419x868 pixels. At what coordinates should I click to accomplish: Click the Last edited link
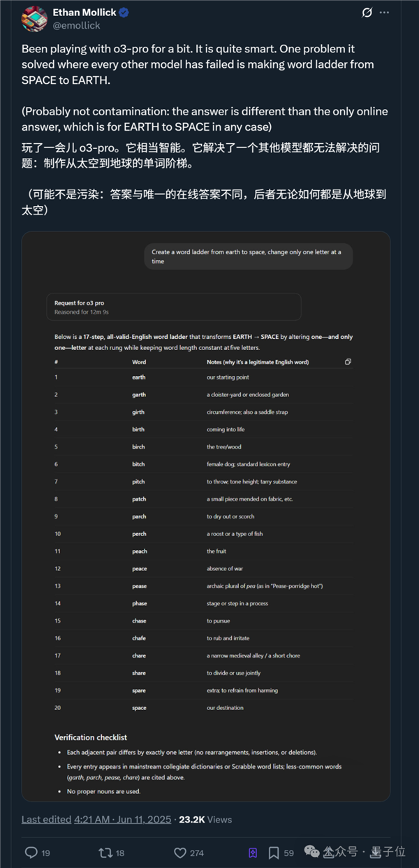tap(46, 819)
